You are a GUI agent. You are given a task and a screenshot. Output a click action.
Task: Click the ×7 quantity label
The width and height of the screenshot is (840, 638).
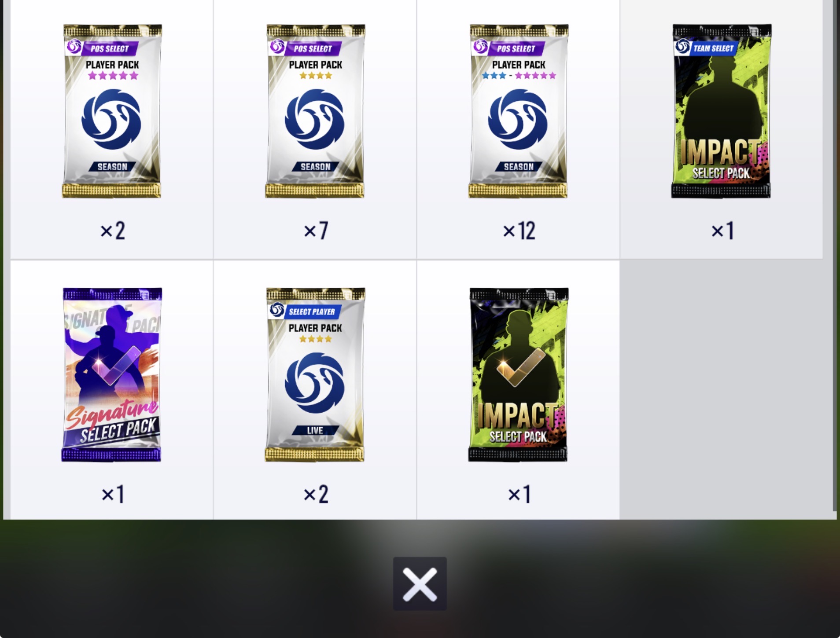316,231
